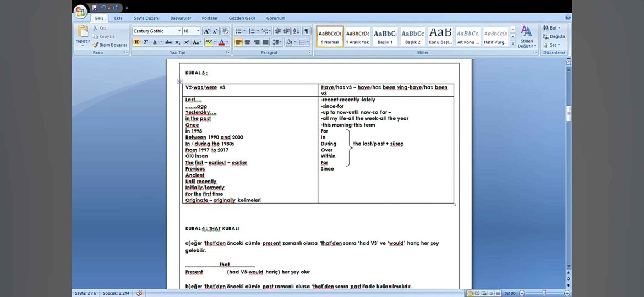644x297 pixels.
Task: Switch to Ekle tab
Action: click(x=118, y=18)
